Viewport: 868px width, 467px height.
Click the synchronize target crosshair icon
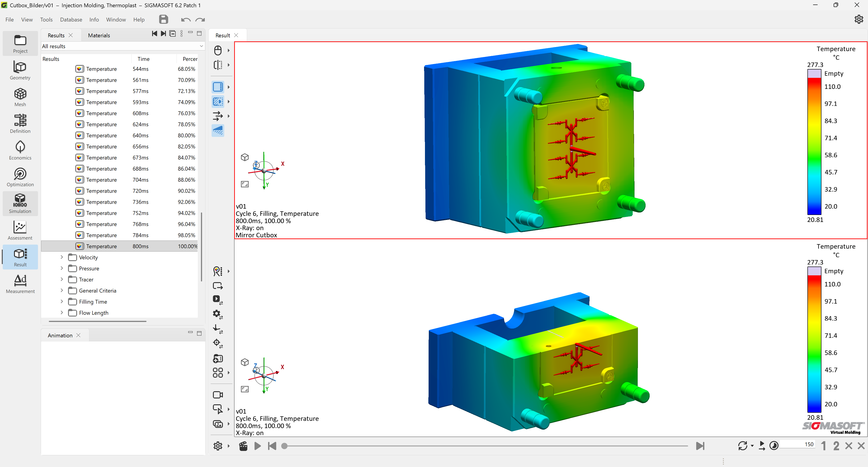[x=218, y=344]
